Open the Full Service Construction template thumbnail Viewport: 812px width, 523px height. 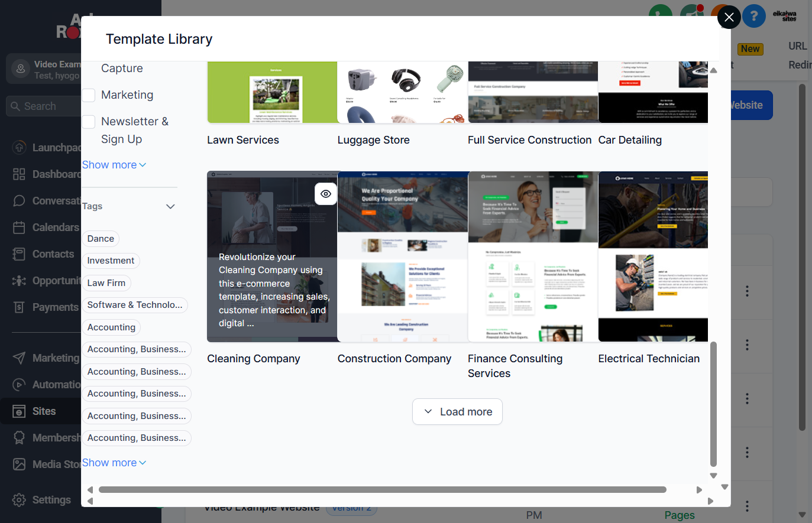(x=533, y=92)
